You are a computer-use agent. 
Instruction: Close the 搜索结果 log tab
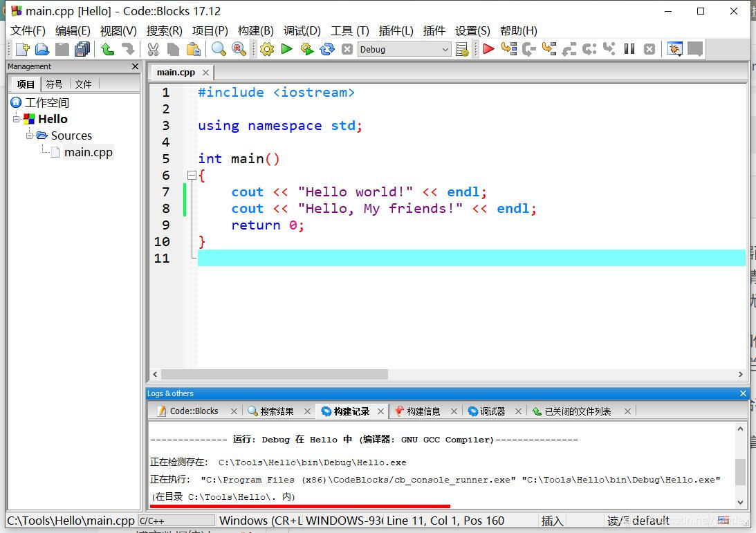click(307, 411)
